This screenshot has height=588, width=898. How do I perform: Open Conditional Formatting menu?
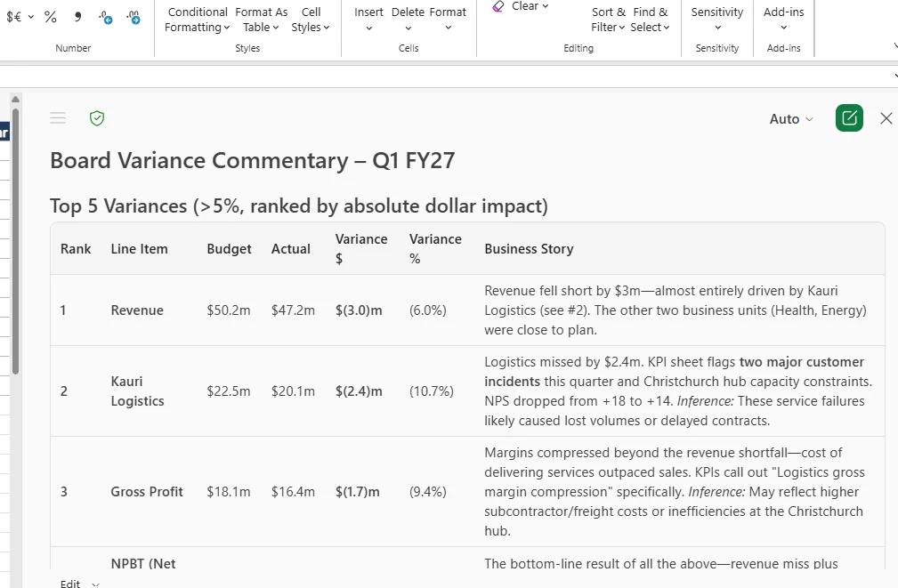(x=197, y=20)
